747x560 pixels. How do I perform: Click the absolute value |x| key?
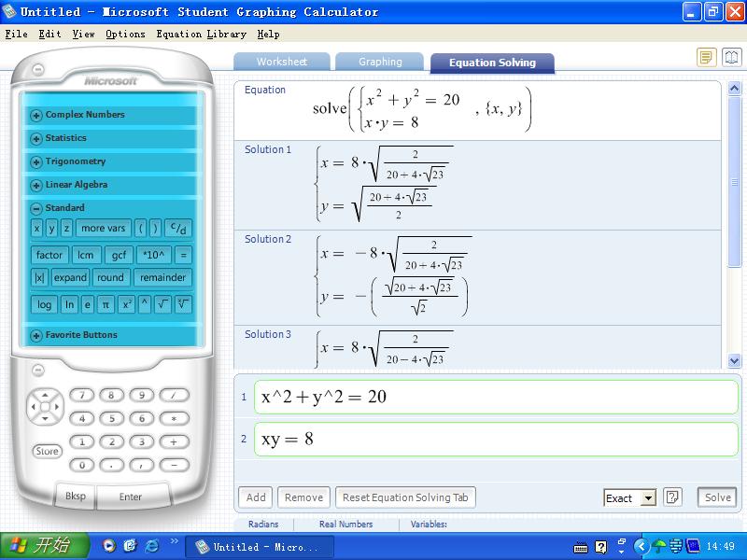click(39, 277)
